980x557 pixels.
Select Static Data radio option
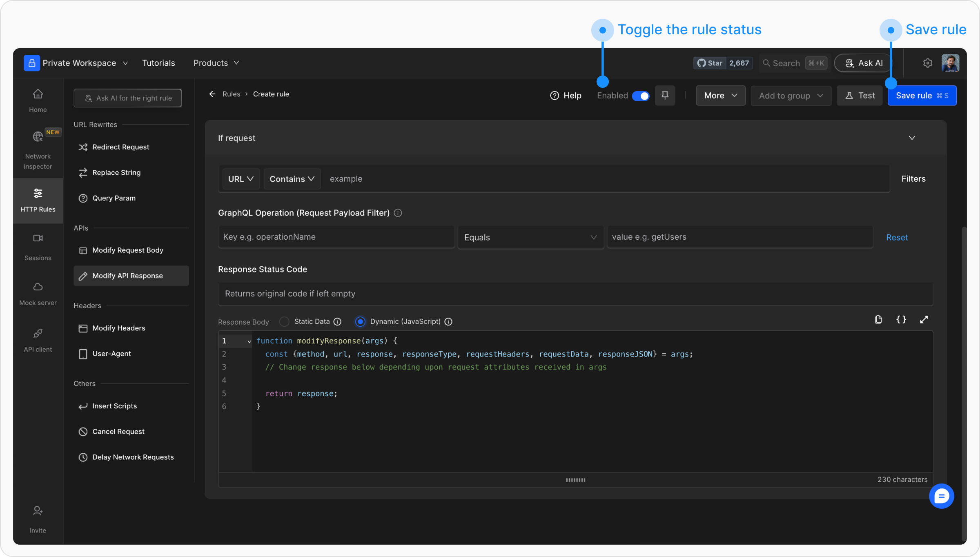coord(285,322)
